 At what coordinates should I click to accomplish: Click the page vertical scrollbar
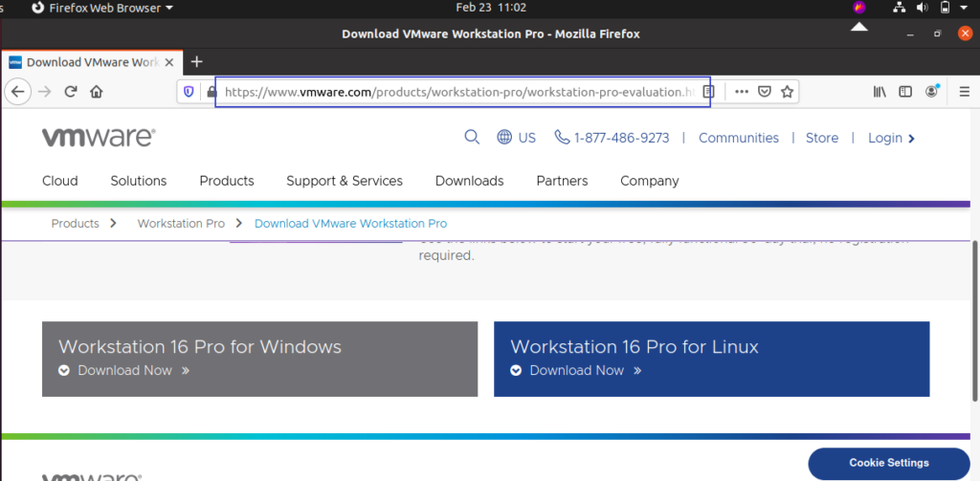tap(975, 321)
